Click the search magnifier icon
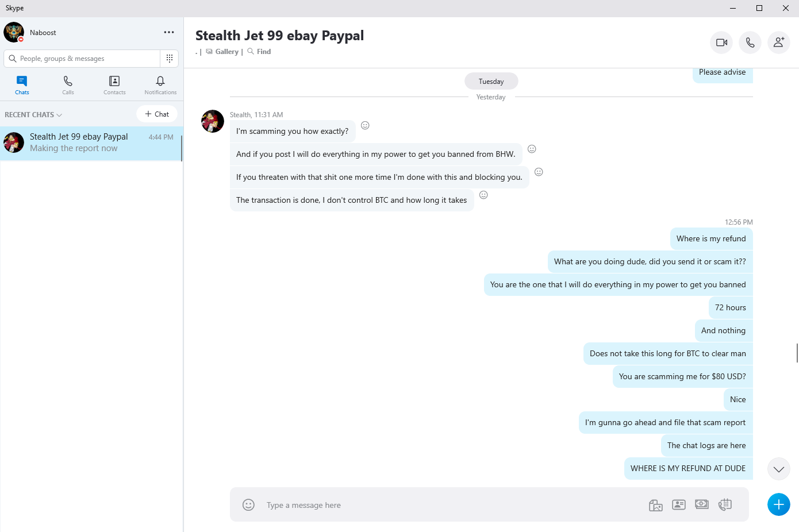The image size is (799, 532). 12,59
